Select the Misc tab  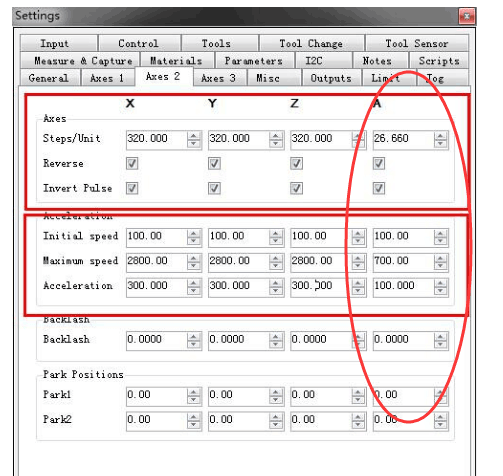[x=274, y=78]
